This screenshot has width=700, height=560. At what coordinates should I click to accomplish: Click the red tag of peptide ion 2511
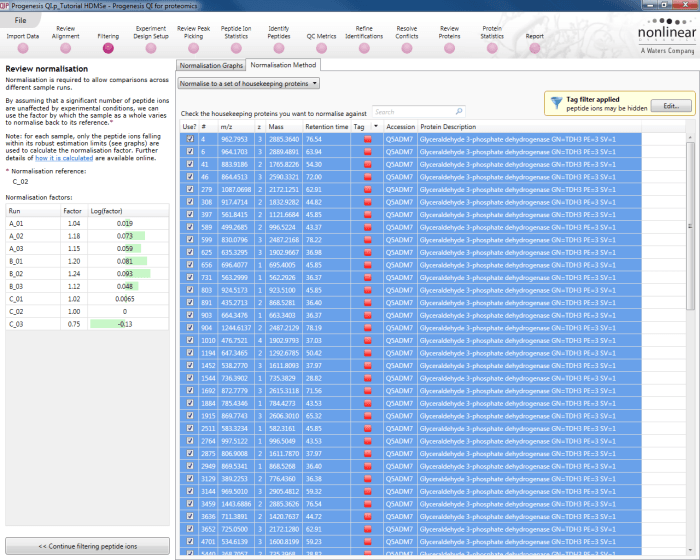367,428
